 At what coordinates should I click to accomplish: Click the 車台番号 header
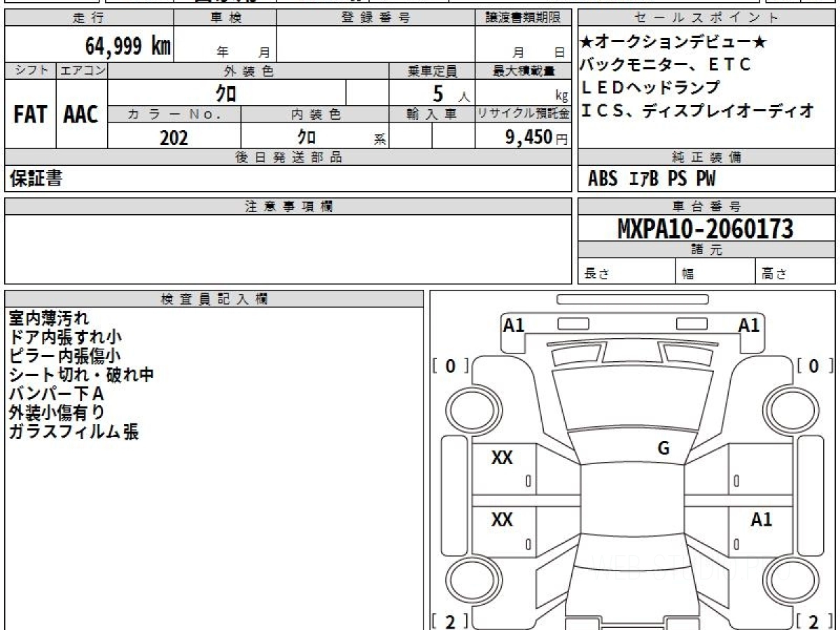point(706,206)
